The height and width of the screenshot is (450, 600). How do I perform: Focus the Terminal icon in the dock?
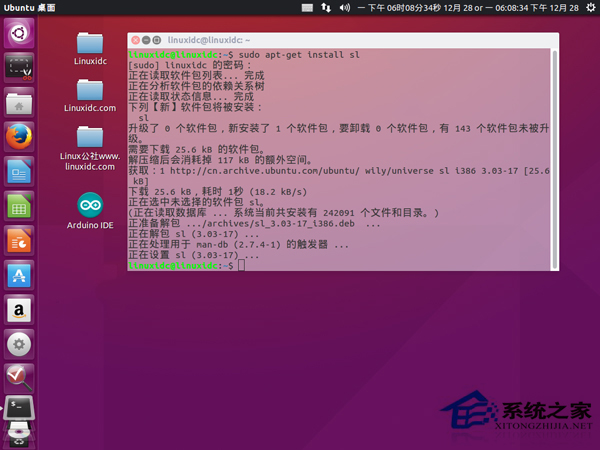(19, 408)
